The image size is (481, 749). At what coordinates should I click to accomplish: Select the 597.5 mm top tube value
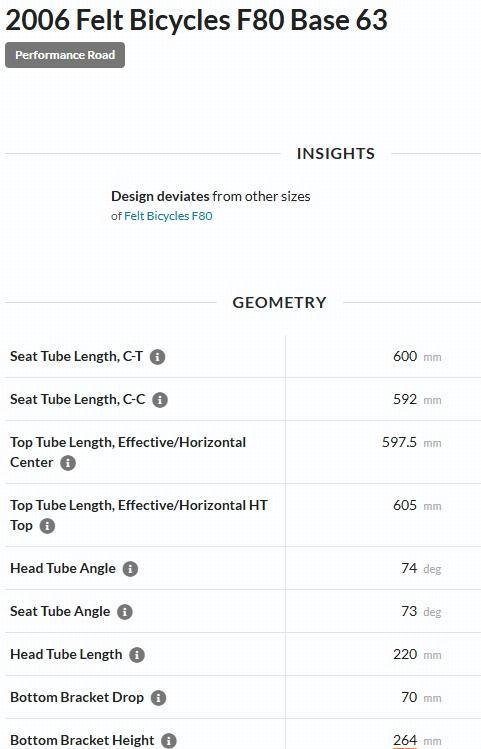(412, 442)
